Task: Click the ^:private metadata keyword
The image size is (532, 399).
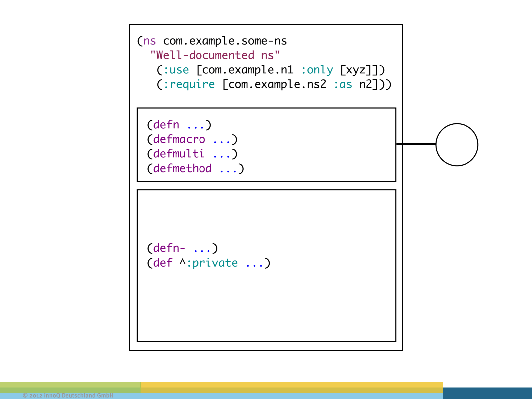Action: (x=208, y=263)
